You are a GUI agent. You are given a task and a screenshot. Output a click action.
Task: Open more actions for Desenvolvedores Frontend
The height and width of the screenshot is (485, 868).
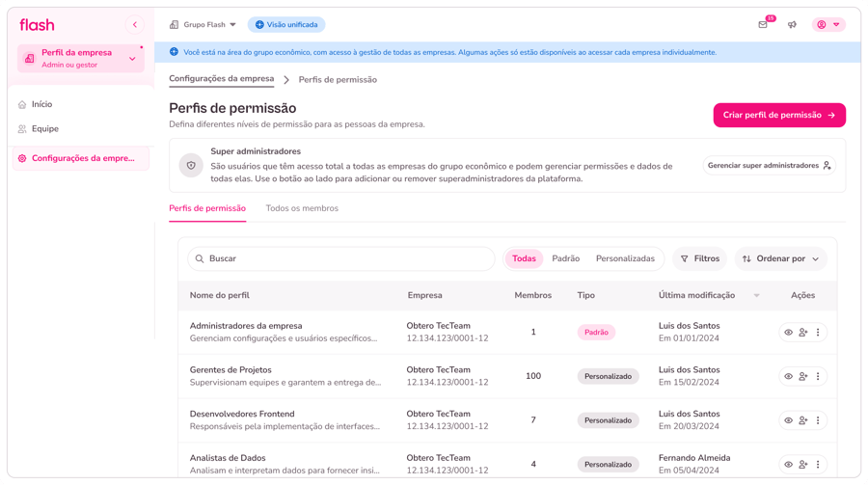[818, 420]
